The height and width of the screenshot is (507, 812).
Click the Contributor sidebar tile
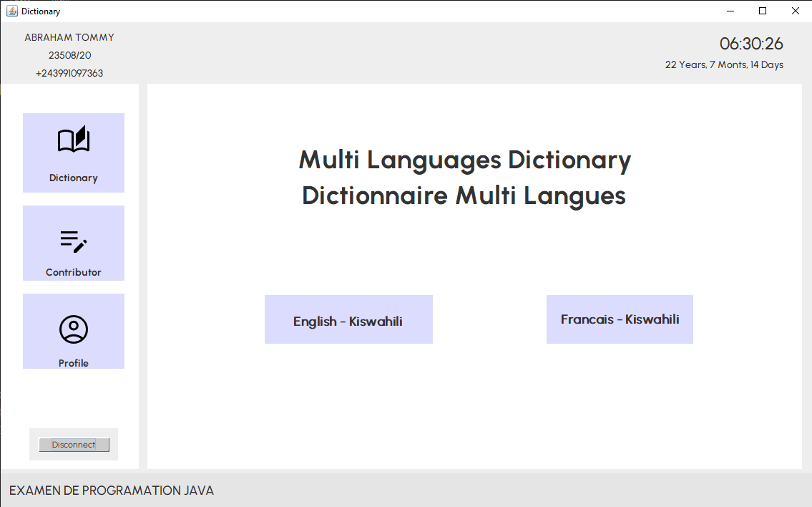[x=73, y=243]
